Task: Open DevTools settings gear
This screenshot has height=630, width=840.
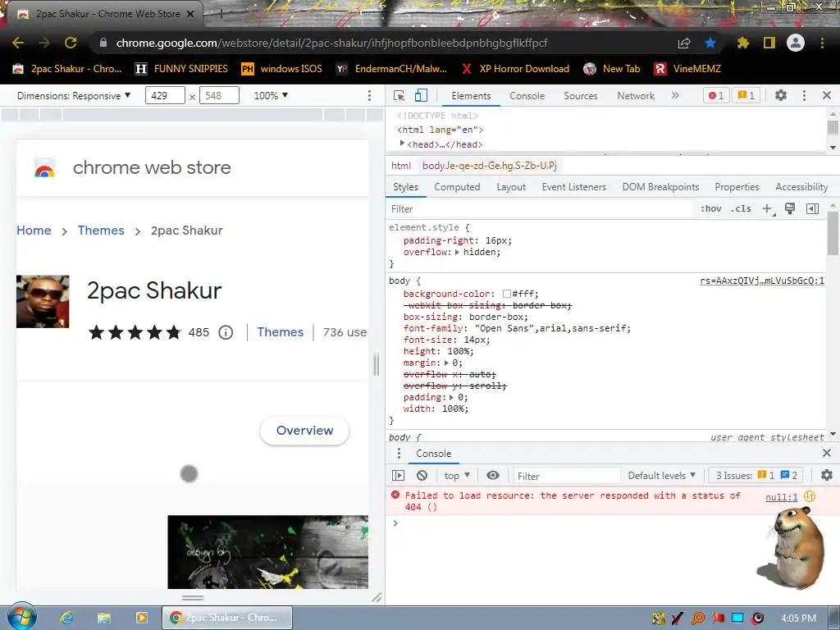Action: 781,95
